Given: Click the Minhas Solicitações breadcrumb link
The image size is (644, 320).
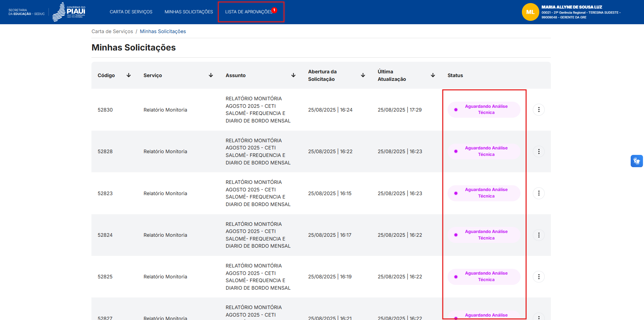Looking at the screenshot, I should pyautogui.click(x=163, y=31).
